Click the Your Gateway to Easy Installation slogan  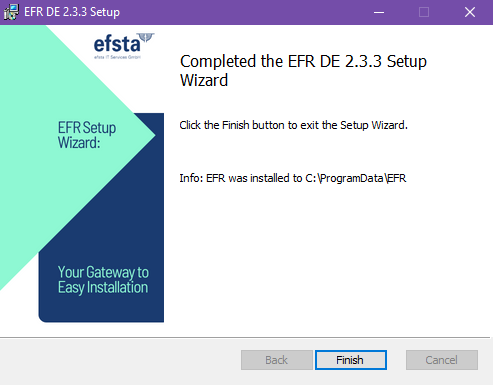click(x=103, y=280)
